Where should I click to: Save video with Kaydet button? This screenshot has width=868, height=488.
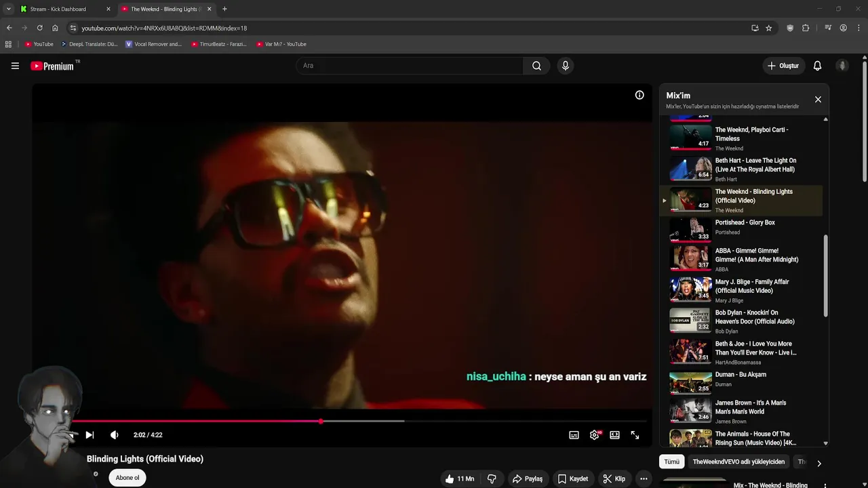point(573,479)
